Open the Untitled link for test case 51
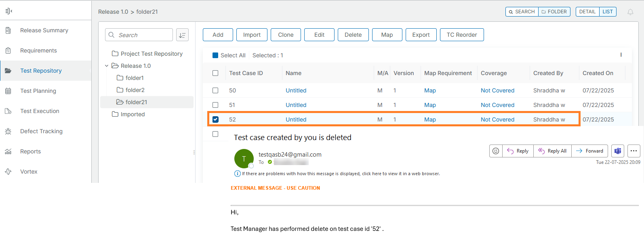 point(296,105)
